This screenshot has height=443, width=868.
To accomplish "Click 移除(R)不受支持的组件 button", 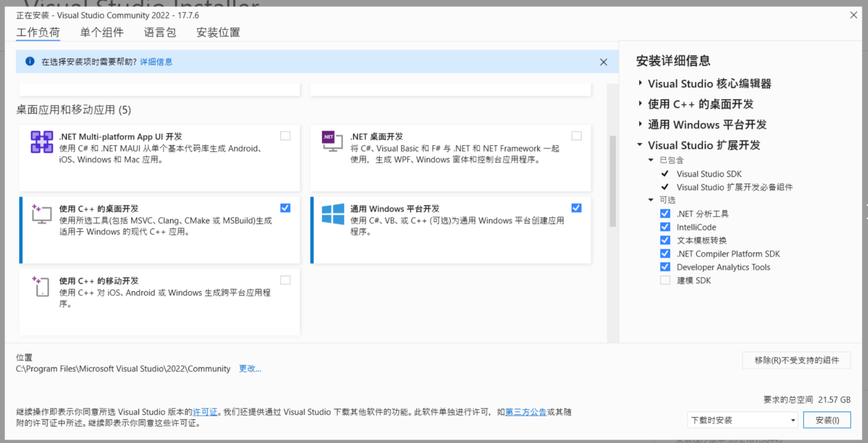I will pyautogui.click(x=796, y=360).
